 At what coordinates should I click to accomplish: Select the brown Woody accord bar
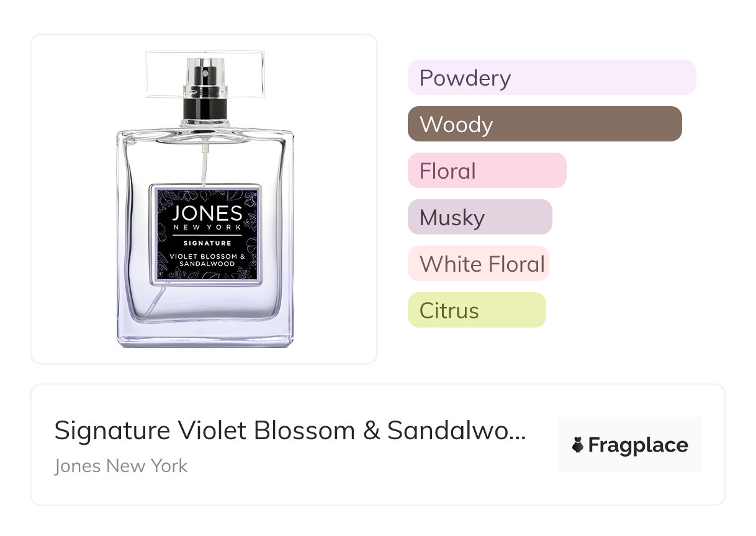[x=544, y=124]
